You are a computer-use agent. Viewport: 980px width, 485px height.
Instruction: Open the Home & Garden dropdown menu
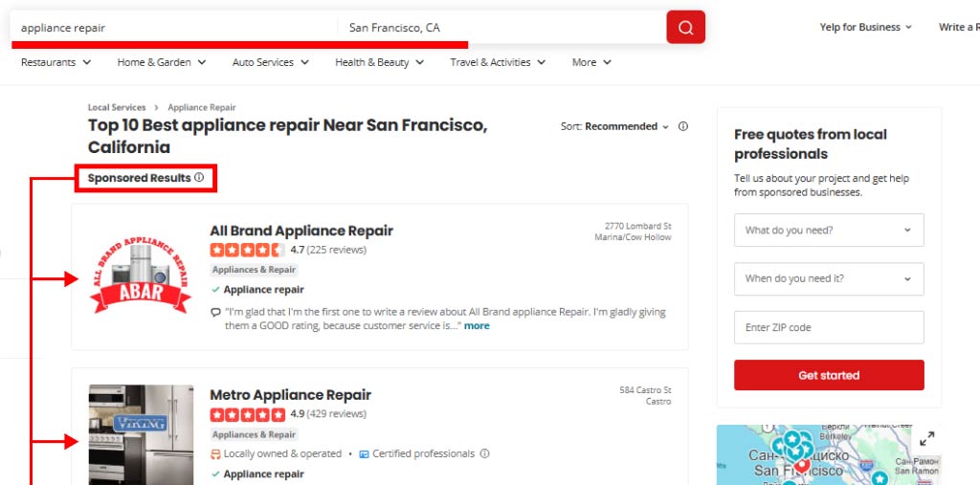pyautogui.click(x=162, y=62)
